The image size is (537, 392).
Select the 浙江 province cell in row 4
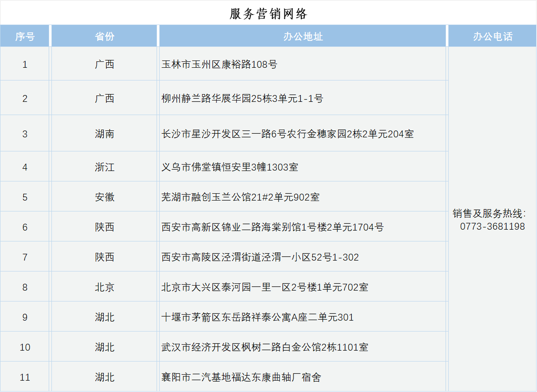pos(104,166)
